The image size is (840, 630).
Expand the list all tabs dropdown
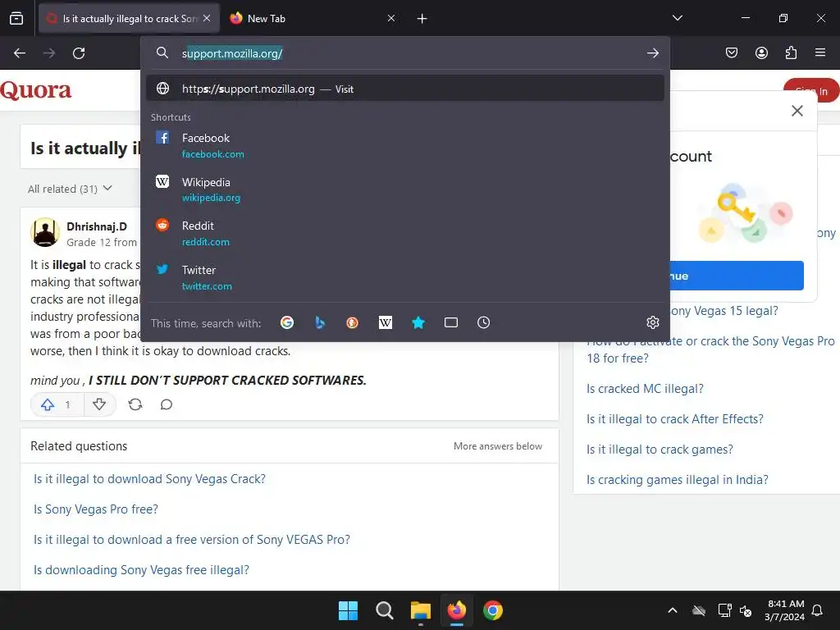[677, 18]
